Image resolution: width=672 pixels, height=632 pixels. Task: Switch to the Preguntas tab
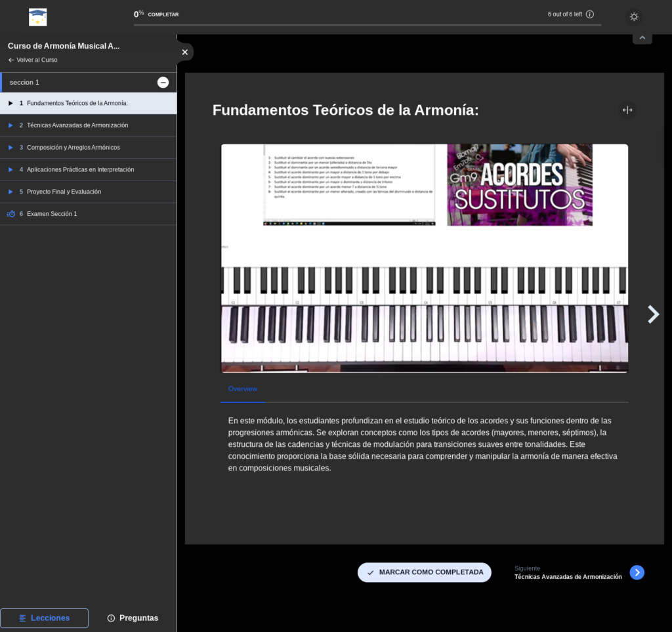tap(133, 618)
